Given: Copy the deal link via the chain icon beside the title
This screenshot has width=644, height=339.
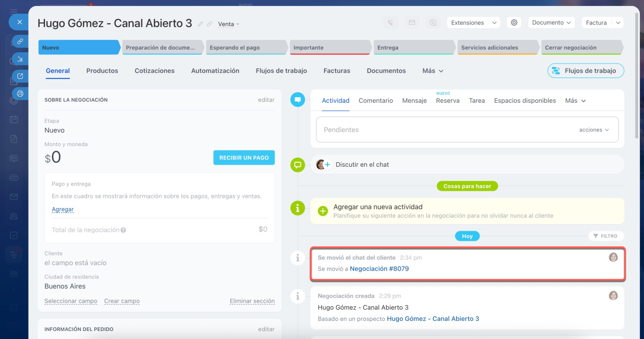Looking at the screenshot, I should [x=209, y=24].
